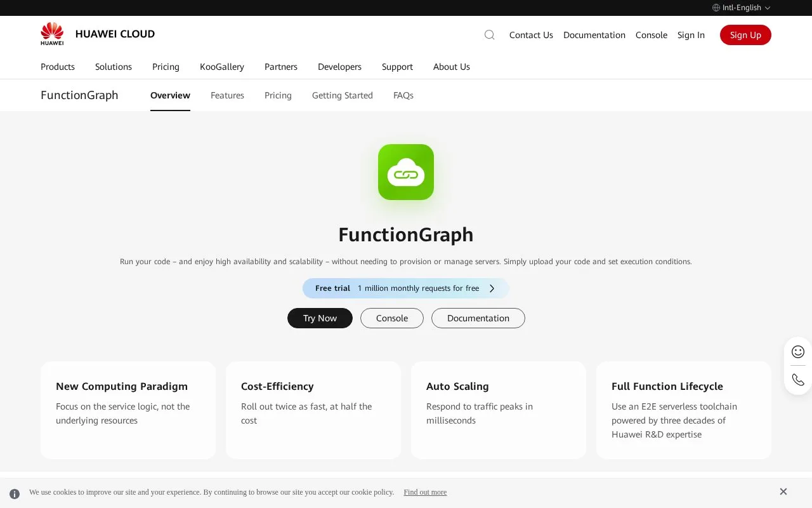Viewport: 812px width, 508px height.
Task: Click the Sign In link
Action: point(691,35)
